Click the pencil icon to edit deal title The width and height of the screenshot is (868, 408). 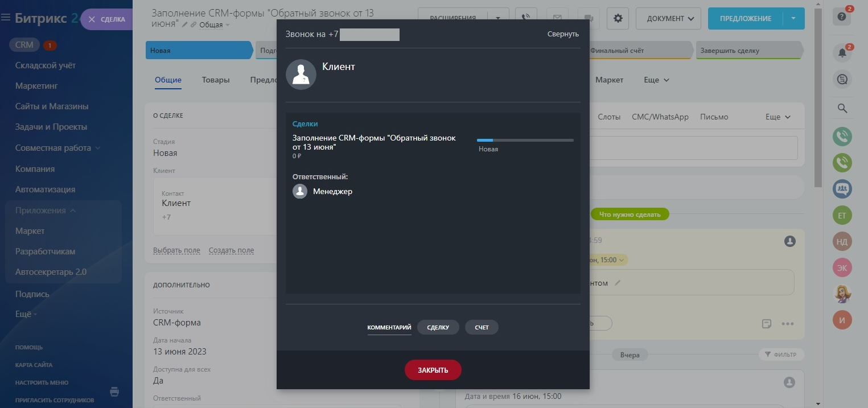[x=184, y=24]
